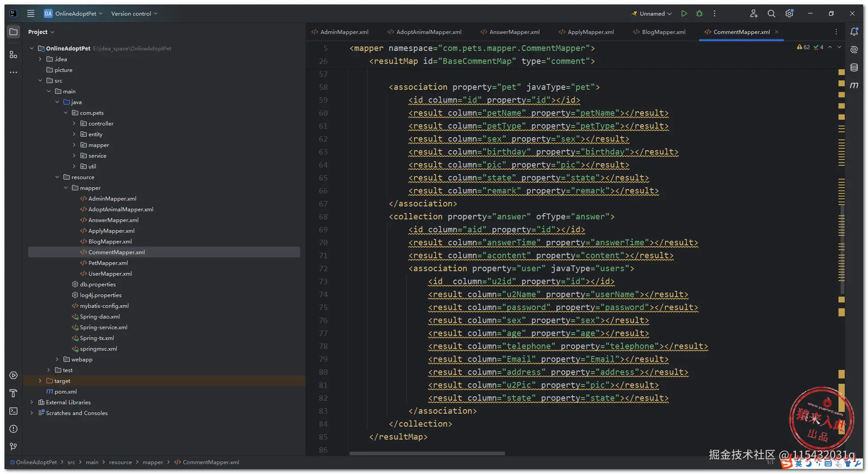The image size is (868, 474).
Task: Open IDE settings gear
Action: (x=789, y=13)
